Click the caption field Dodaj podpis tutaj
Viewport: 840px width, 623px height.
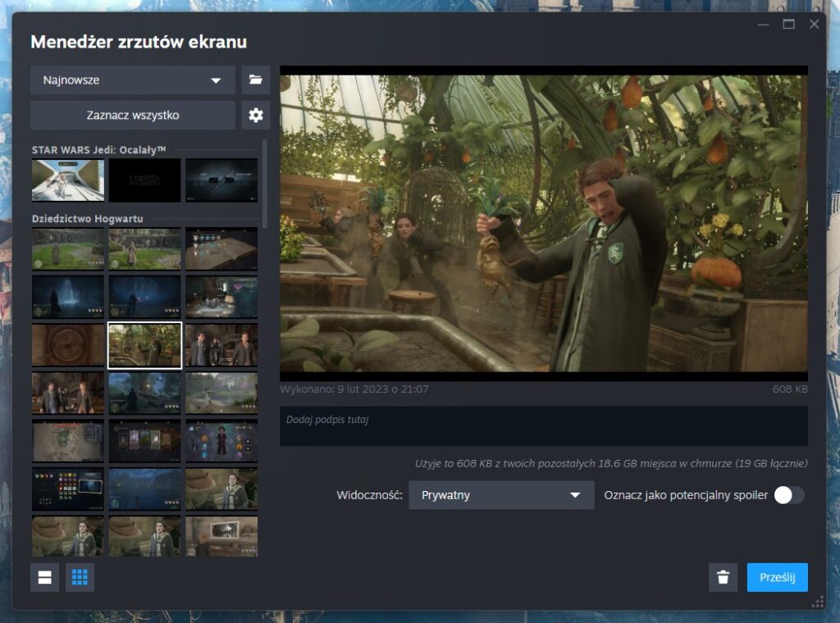coord(543,426)
